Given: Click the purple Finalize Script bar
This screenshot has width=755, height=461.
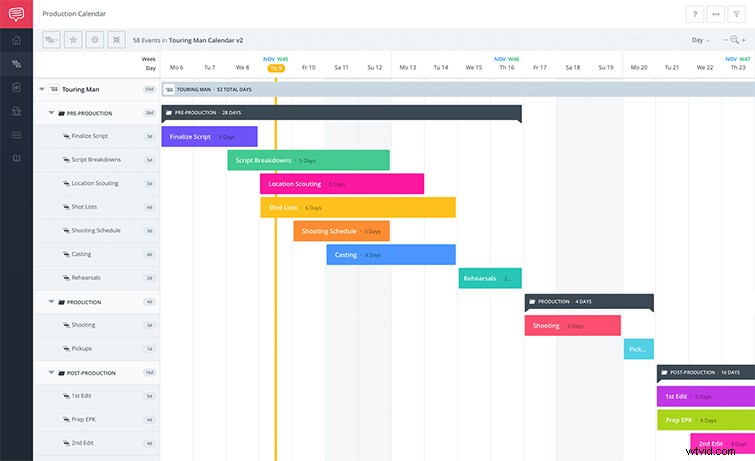Looking at the screenshot, I should [x=209, y=136].
